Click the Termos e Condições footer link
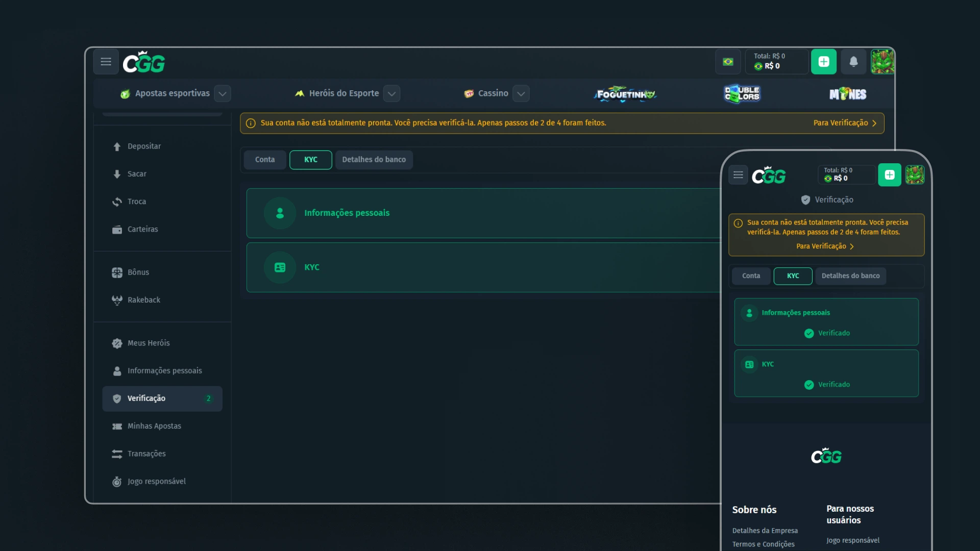Viewport: 980px width, 551px height. (x=763, y=544)
